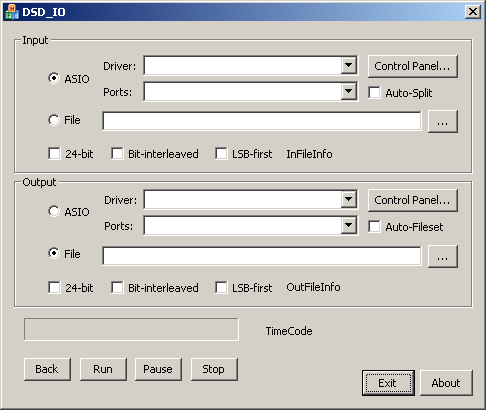Toggle Output LSB-first checkbox
This screenshot has width=486, height=410.
[221, 288]
